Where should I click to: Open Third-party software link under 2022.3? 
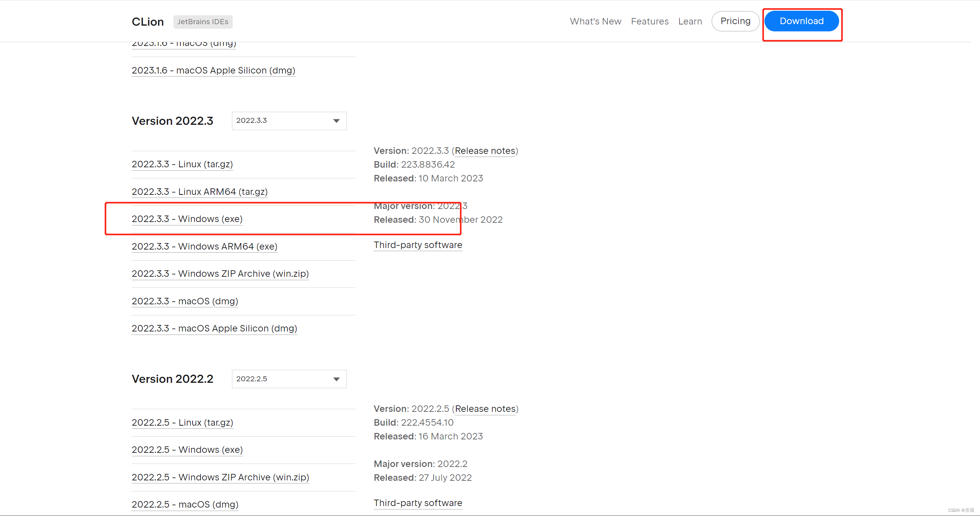pyautogui.click(x=418, y=245)
